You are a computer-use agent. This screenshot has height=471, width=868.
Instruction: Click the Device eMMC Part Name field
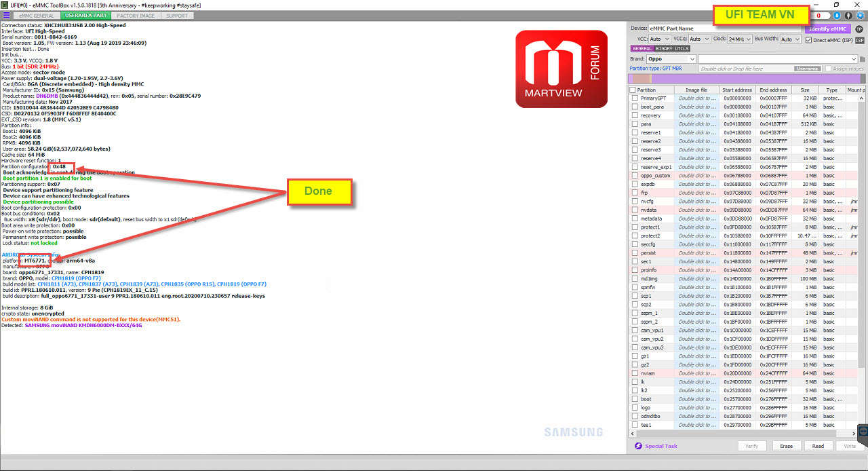(724, 29)
